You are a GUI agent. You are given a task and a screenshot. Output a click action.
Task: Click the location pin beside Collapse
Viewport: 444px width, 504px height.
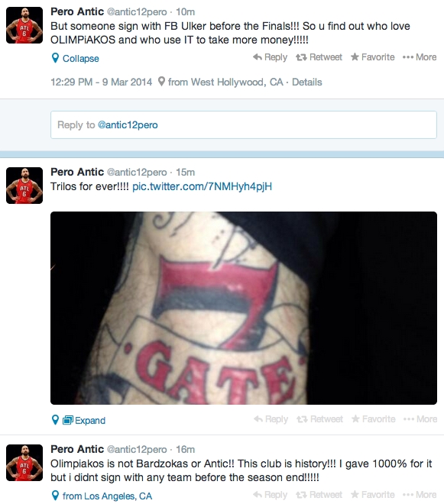(55, 58)
